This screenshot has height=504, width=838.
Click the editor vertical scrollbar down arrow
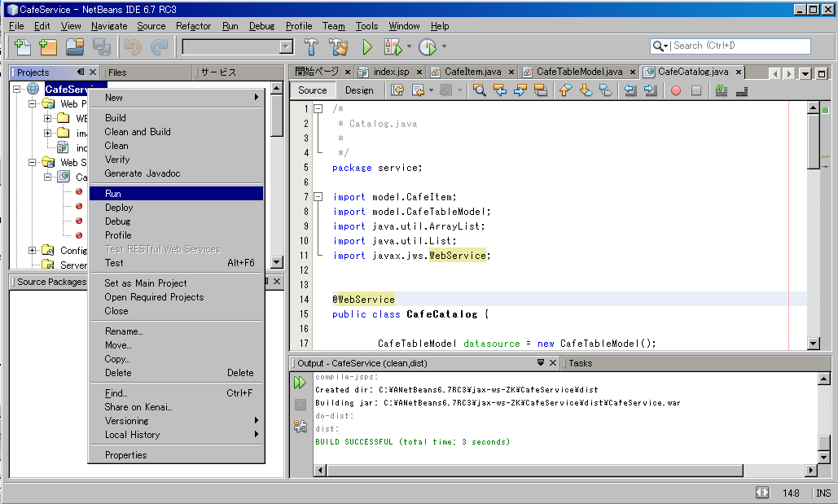(813, 344)
